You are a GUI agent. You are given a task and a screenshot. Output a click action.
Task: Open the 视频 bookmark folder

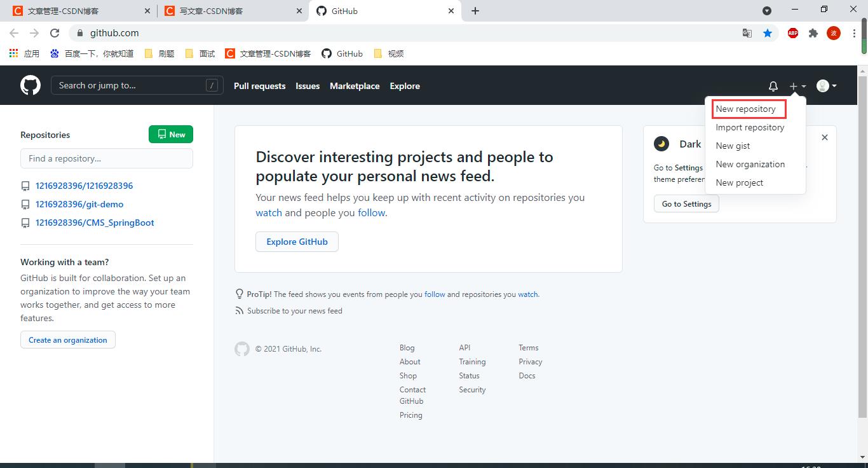(389, 53)
